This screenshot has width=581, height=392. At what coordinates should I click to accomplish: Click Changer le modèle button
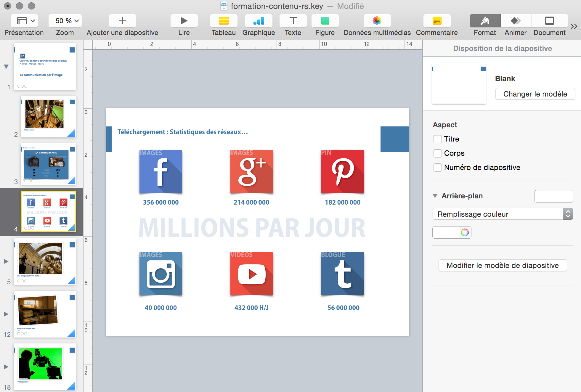(x=535, y=94)
